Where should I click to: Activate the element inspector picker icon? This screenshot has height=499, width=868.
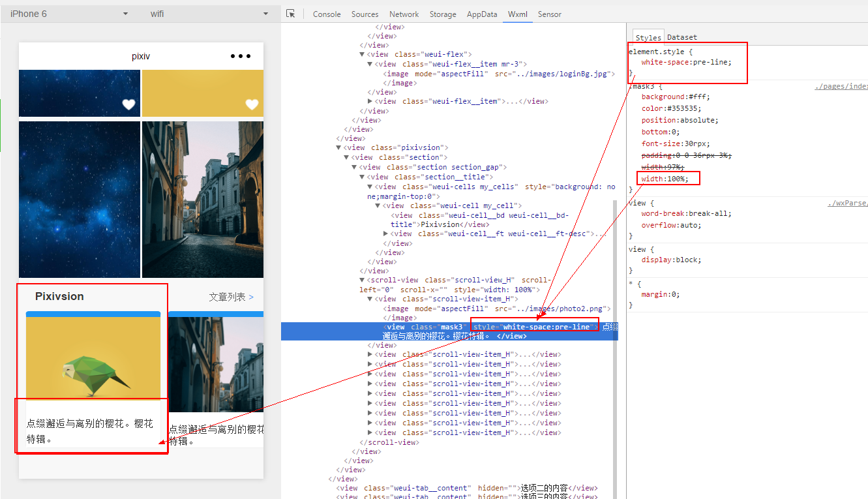pyautogui.click(x=291, y=14)
